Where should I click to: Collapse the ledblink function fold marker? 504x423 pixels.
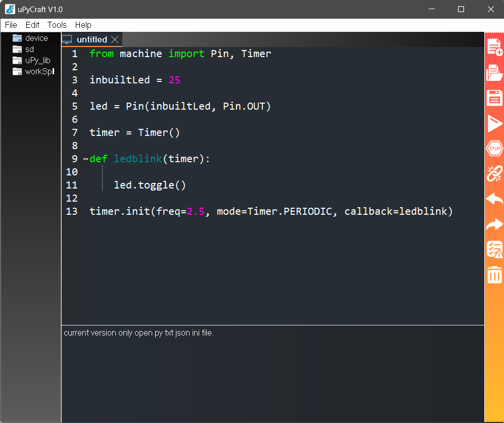[85, 159]
